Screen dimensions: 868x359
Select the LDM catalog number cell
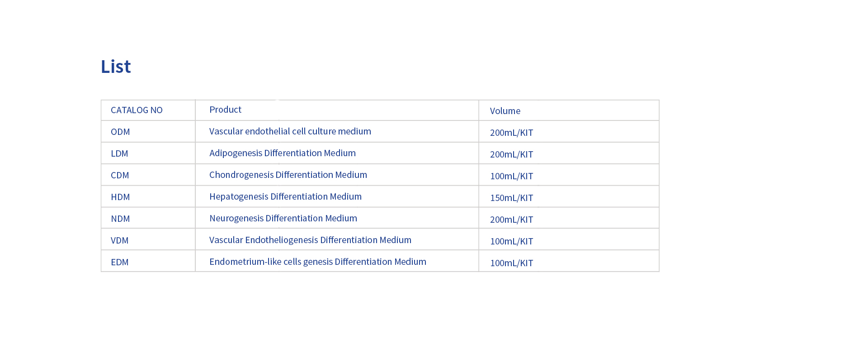119,153
